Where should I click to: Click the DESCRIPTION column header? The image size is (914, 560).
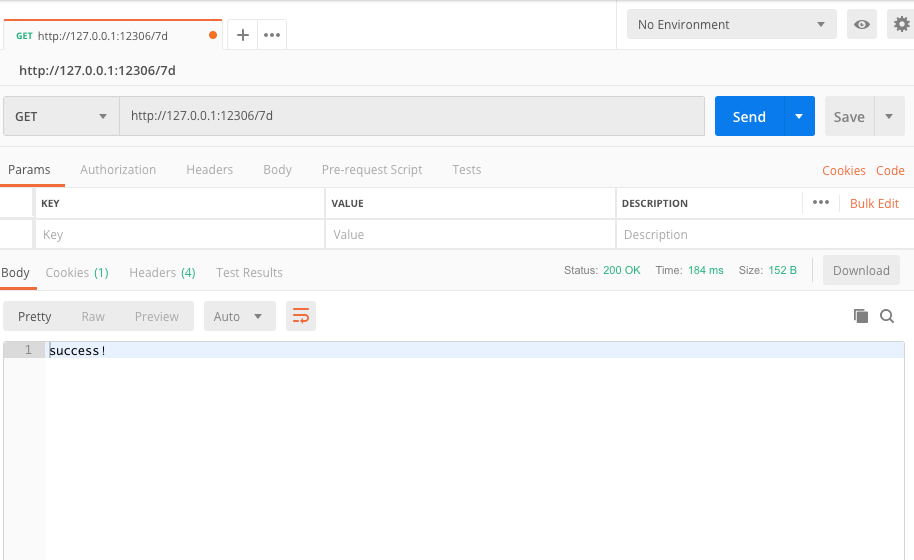655,203
